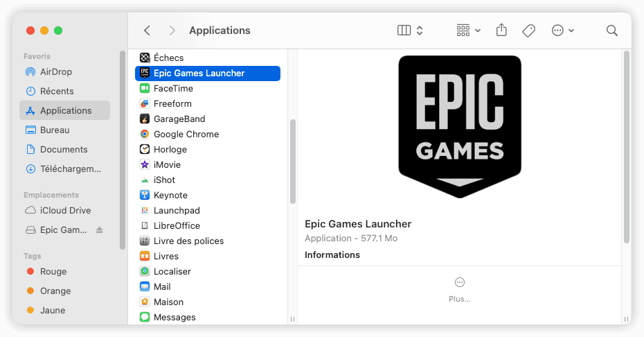Filter by the Rouge tag
The width and height of the screenshot is (644, 337).
(64, 272)
